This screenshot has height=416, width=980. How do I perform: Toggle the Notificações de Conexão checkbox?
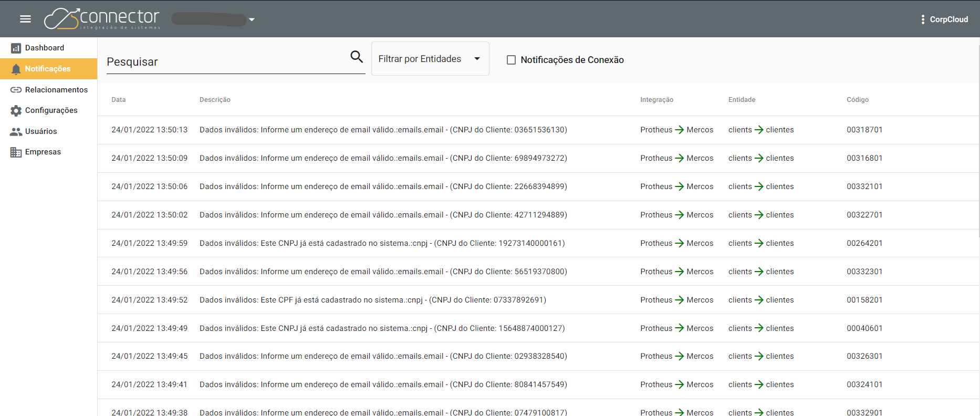coord(511,60)
